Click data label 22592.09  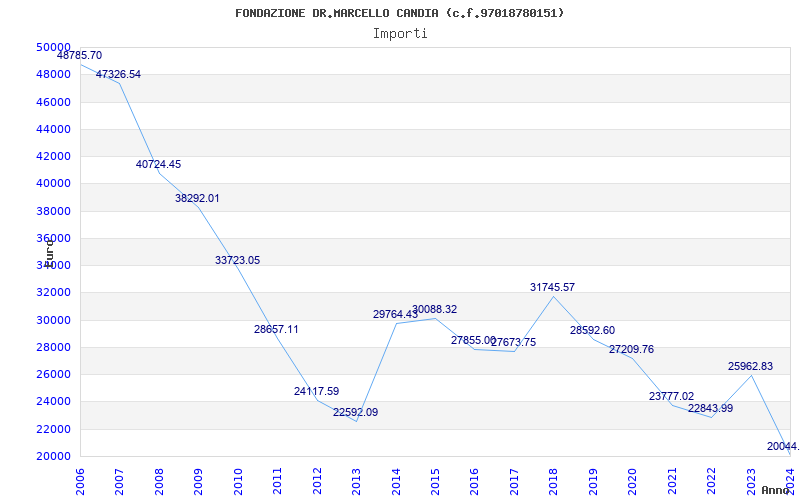tap(356, 412)
